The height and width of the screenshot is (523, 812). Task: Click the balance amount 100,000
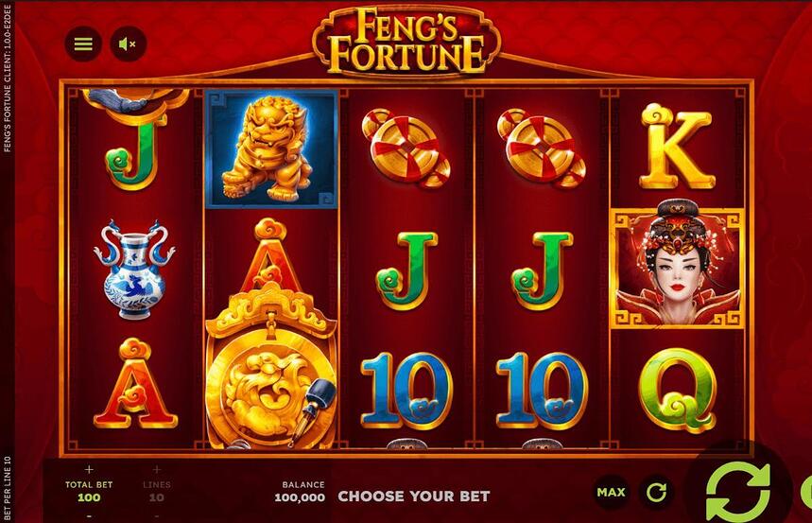[x=300, y=497]
